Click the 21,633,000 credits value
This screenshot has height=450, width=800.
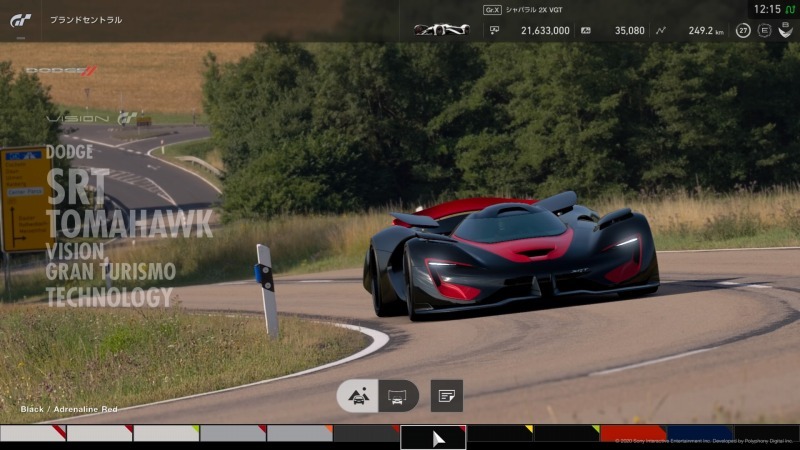(545, 31)
